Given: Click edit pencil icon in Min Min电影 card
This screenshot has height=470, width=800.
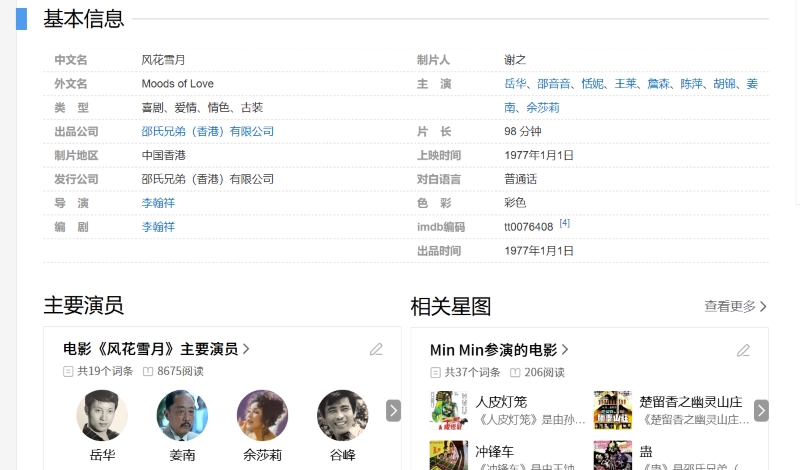Looking at the screenshot, I should (x=743, y=350).
